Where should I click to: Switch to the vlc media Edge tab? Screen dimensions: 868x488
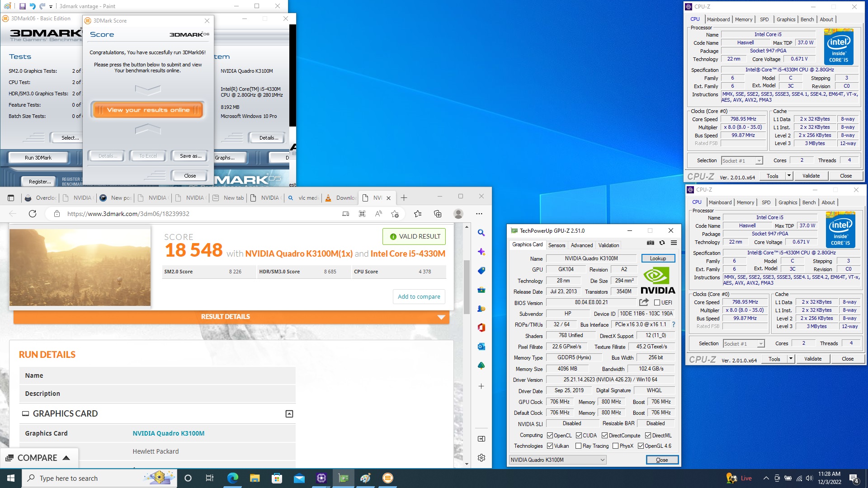coord(302,198)
